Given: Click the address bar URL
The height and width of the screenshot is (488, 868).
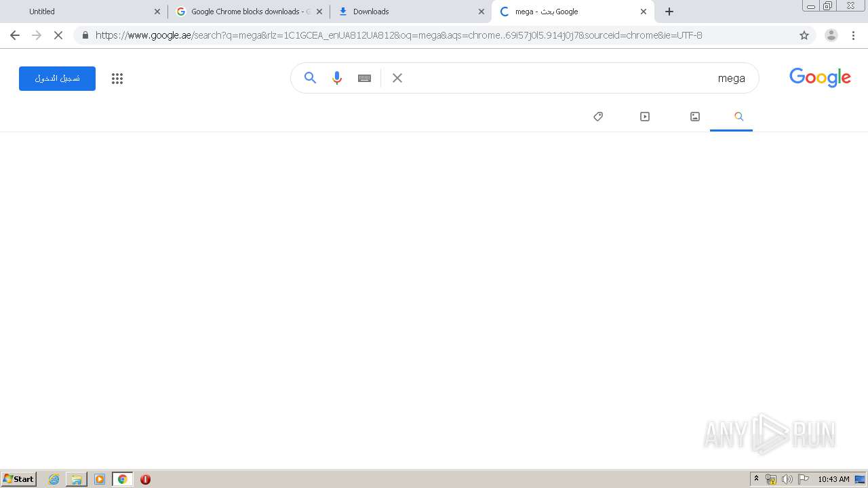Looking at the screenshot, I should (399, 35).
